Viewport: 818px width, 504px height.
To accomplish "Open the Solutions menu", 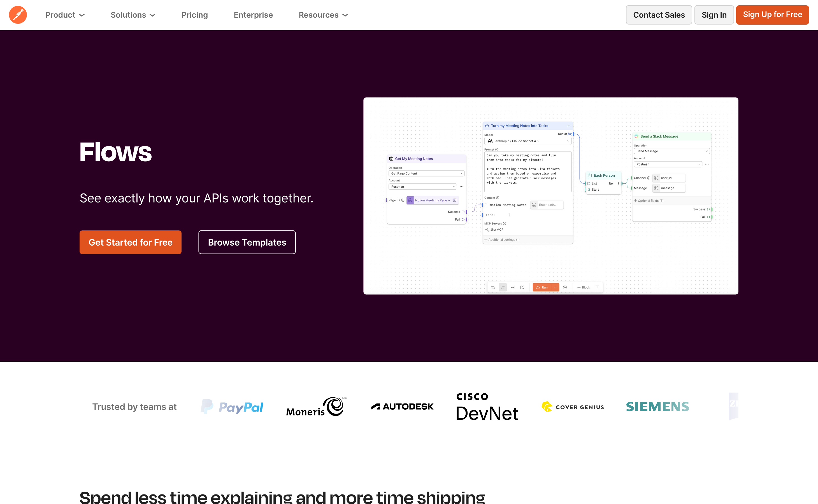I will 133,15.
